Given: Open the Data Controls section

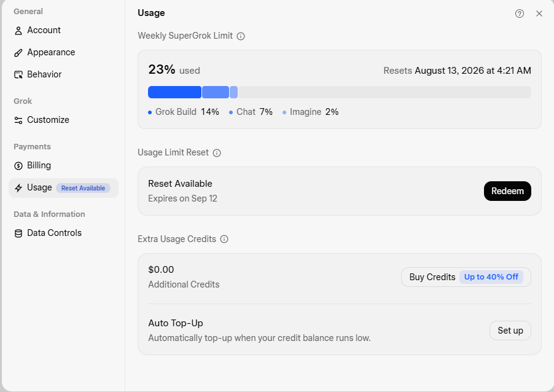Looking at the screenshot, I should click(63, 233).
